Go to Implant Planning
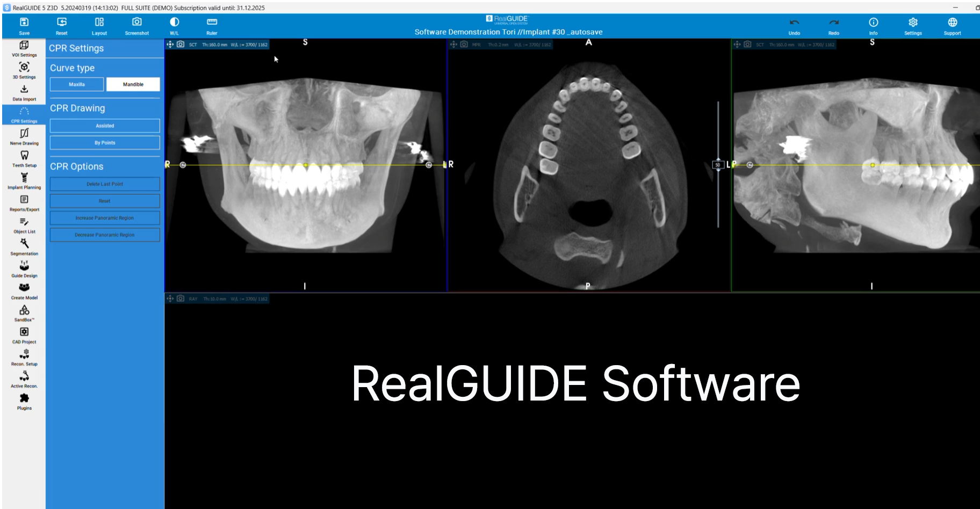This screenshot has width=980, height=509. click(x=24, y=180)
